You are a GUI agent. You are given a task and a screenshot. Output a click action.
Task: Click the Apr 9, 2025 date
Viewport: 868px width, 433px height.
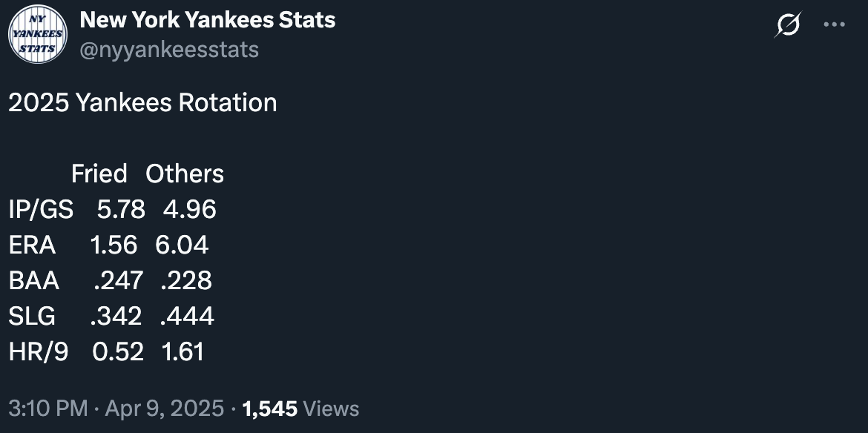point(165,409)
